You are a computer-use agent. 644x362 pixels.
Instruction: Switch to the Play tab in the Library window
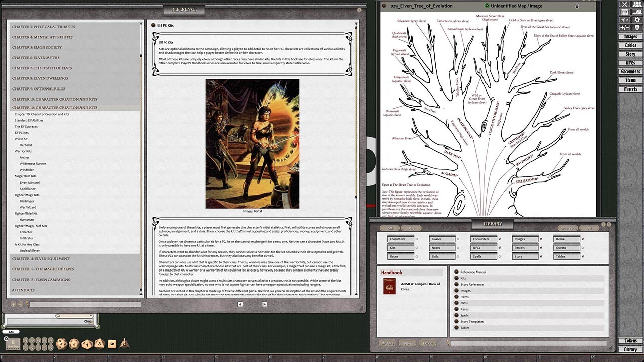point(411,228)
